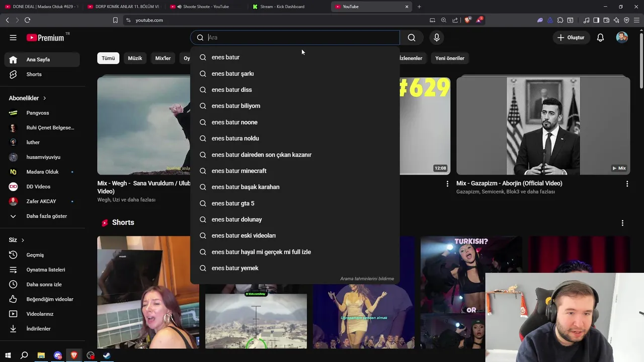Choose suggestion 'enes batura noldu'
644x362 pixels.
(x=295, y=138)
